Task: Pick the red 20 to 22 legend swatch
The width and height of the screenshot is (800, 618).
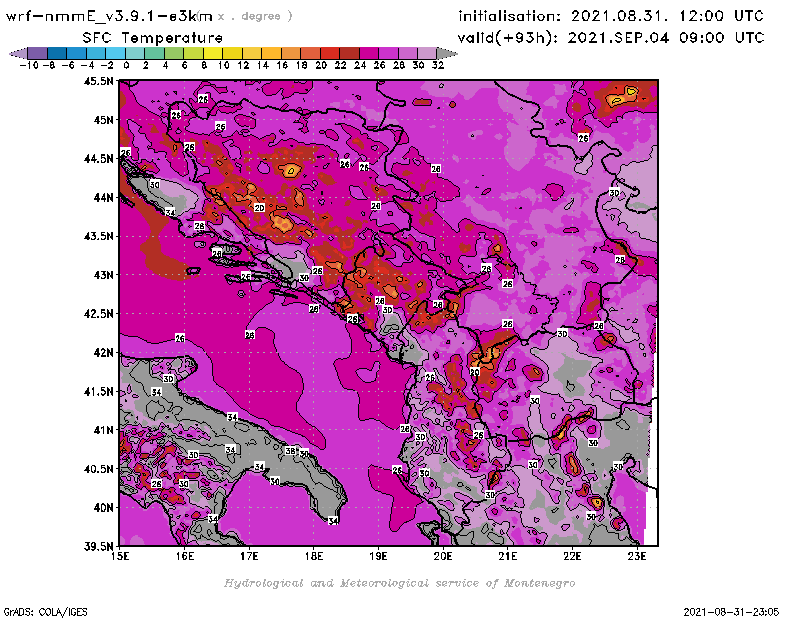Action: coord(330,53)
